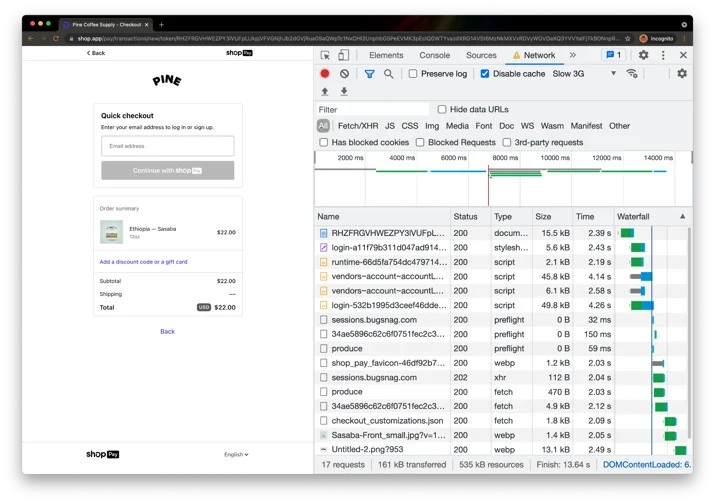Select the checkout_customizations.json request

coord(501,420)
